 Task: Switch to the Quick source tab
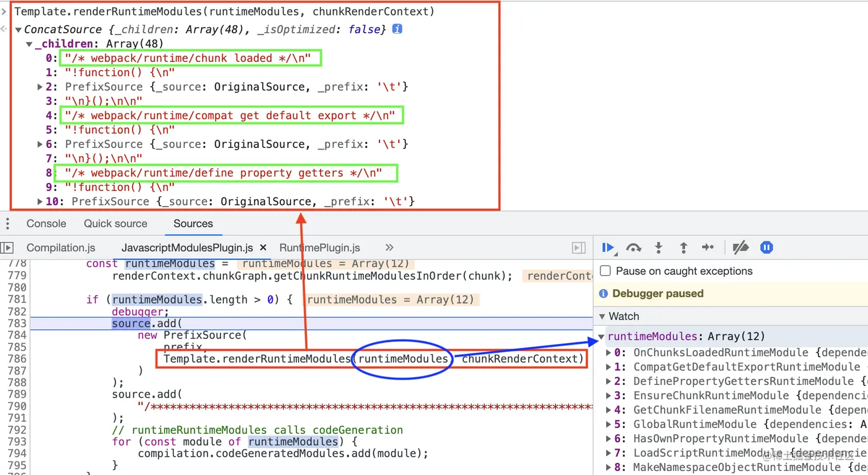(x=115, y=224)
